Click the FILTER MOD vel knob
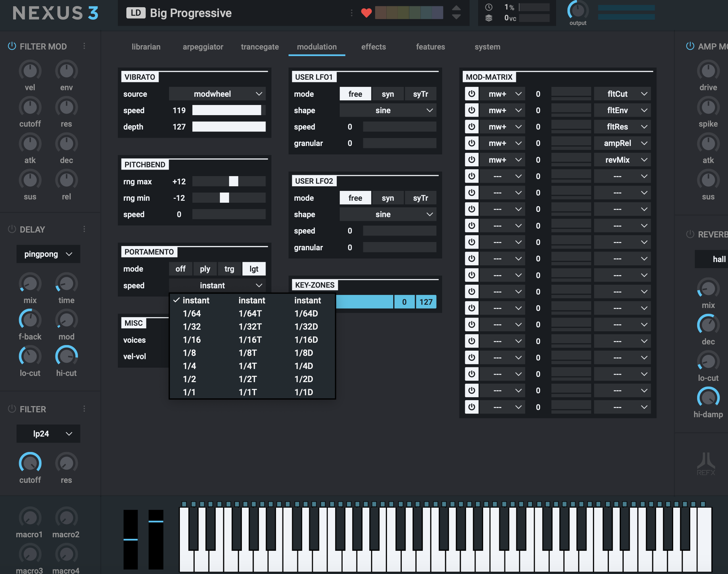 tap(30, 71)
